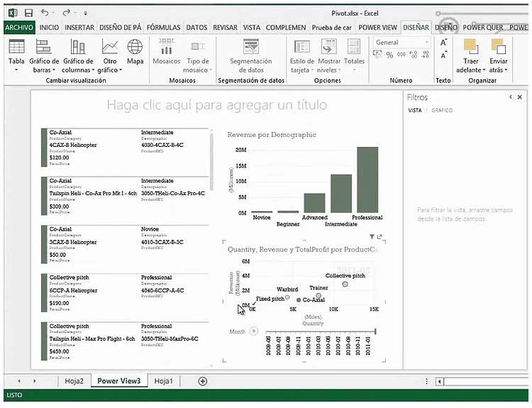Open Estilo de tarjeta dropdown
The width and height of the screenshot is (532, 408).
click(x=302, y=55)
